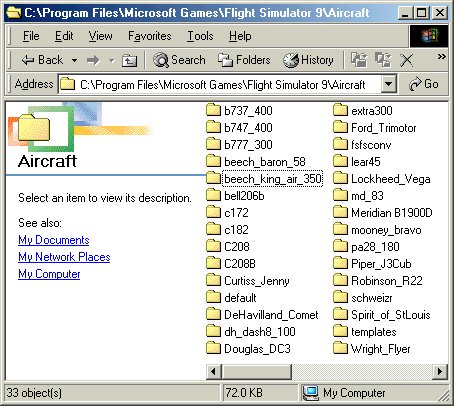The image size is (454, 406).
Task: Click the Go button
Action: coord(424,84)
